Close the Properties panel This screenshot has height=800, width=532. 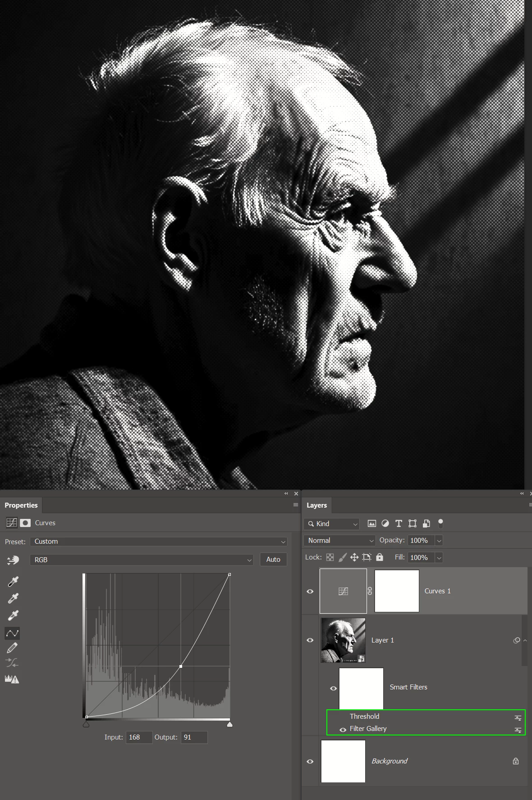tap(296, 493)
